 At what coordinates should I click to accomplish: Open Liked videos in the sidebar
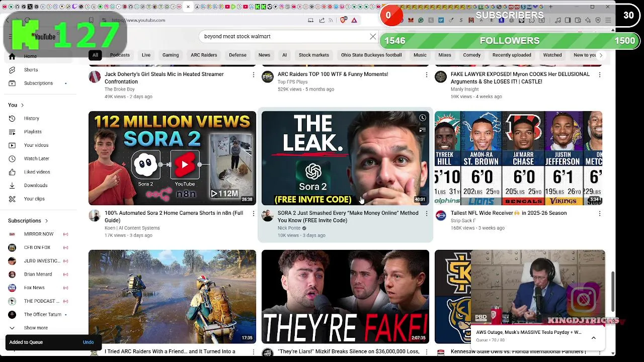click(37, 172)
